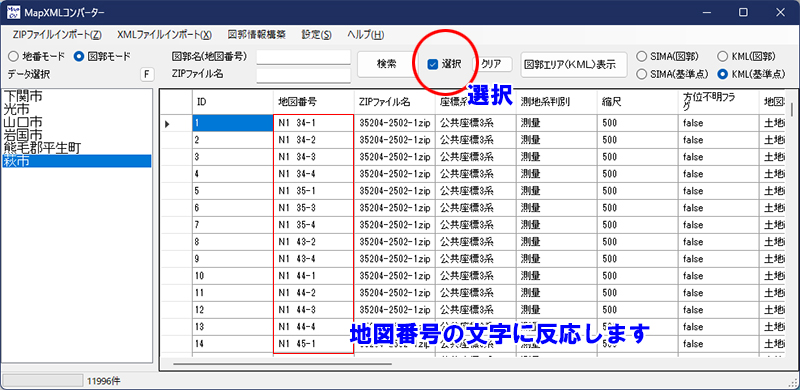Click map number cell N1 44-1
Viewport: 800px width, 390px height.
pos(313,276)
